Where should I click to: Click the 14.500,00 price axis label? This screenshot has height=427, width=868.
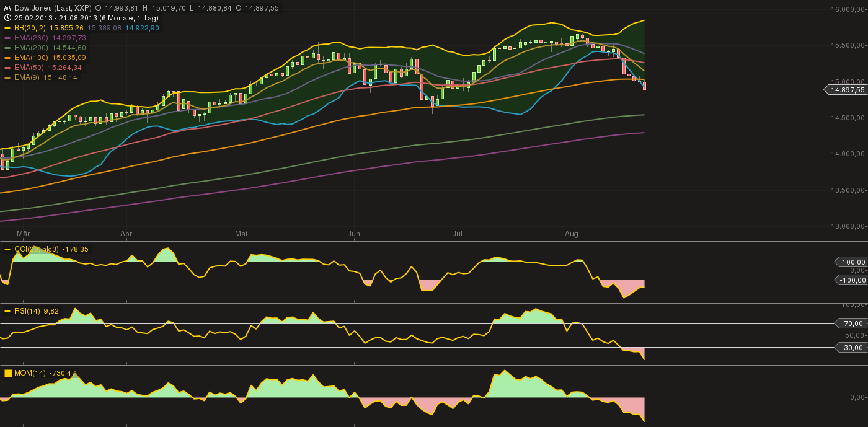(849, 118)
